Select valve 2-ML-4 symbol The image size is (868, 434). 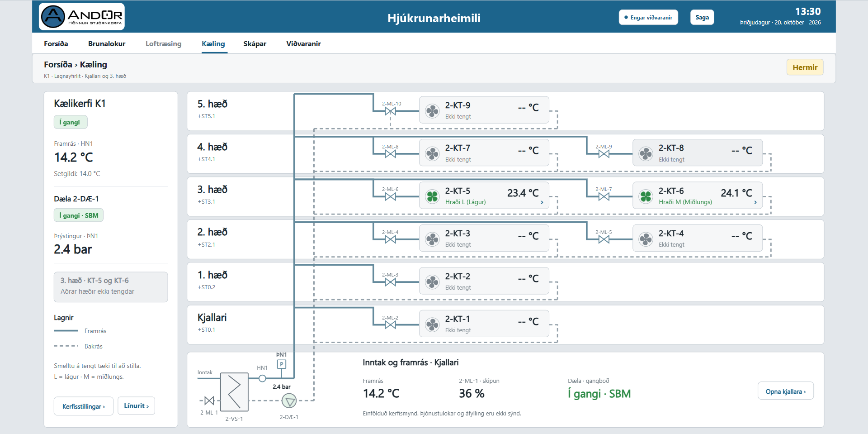391,239
